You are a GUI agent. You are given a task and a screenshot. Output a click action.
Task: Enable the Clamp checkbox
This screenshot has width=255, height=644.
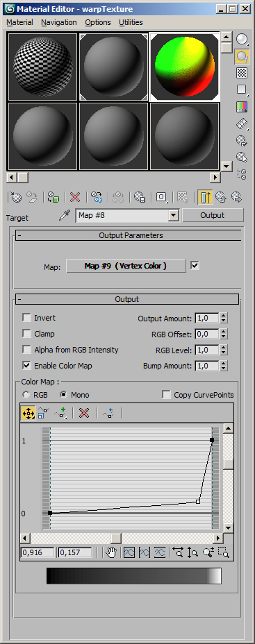(x=26, y=334)
